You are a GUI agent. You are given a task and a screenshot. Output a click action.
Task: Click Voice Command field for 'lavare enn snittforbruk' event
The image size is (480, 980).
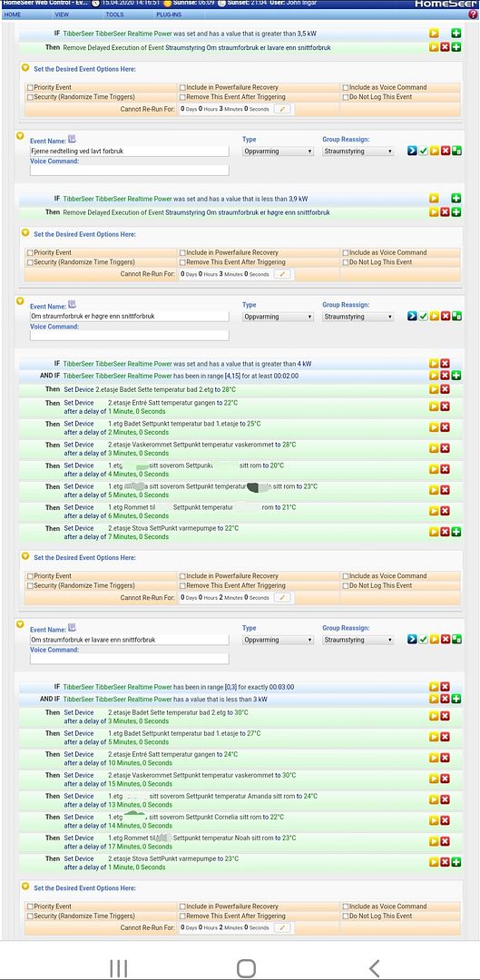pos(130,659)
